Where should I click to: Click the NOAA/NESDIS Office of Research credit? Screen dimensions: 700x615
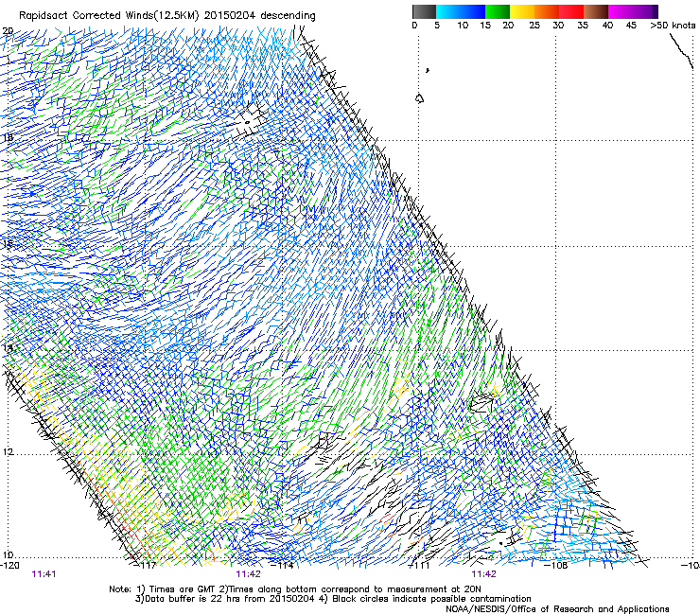click(x=557, y=609)
